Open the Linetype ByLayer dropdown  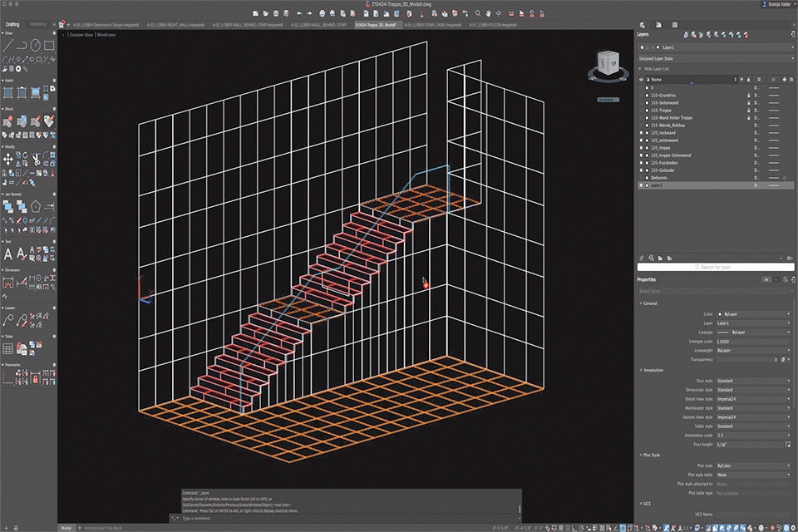pyautogui.click(x=753, y=332)
